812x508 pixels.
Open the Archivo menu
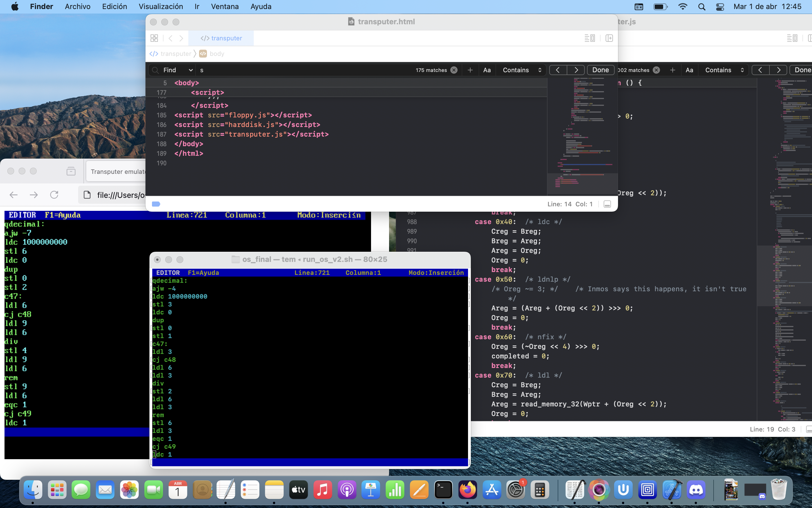click(78, 6)
